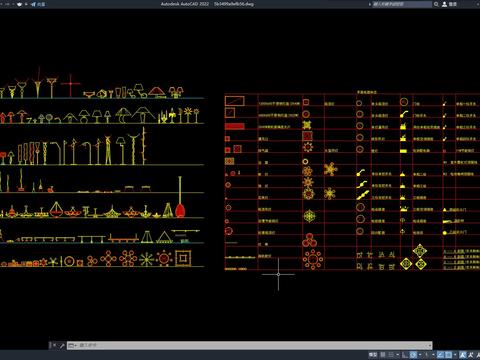This screenshot has width=480, height=360.
Task: Toggle object snap tracking icon
Action: (440, 355)
